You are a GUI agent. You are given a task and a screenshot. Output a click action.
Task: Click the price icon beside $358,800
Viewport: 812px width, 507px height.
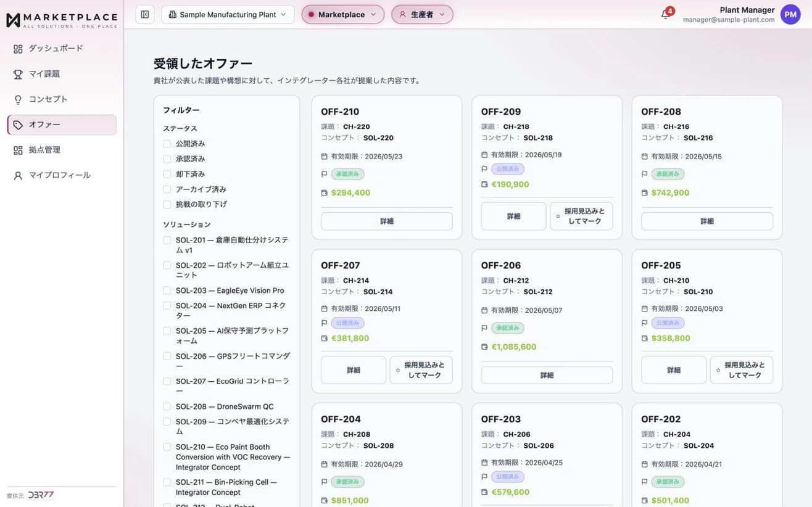coord(645,339)
